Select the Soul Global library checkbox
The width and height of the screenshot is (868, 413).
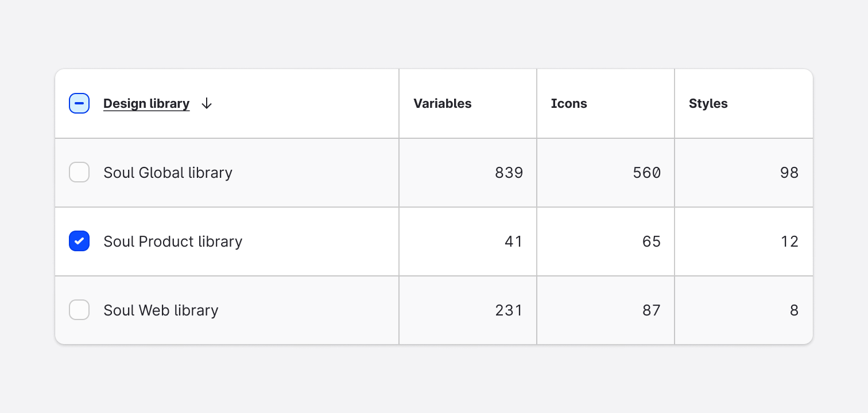pos(79,172)
